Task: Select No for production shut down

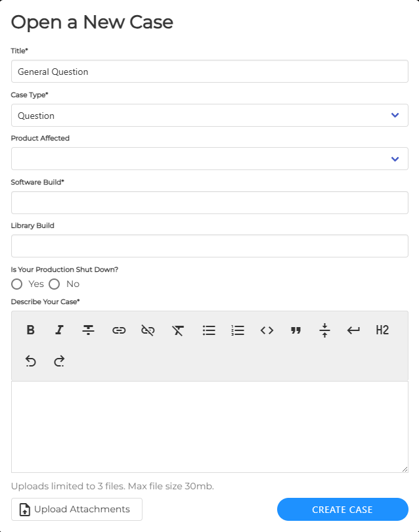Action: (x=55, y=284)
